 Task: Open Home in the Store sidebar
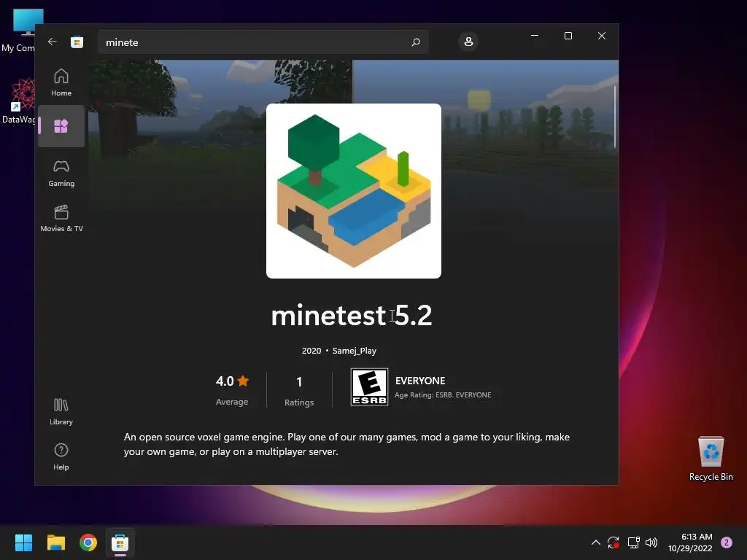pyautogui.click(x=61, y=82)
